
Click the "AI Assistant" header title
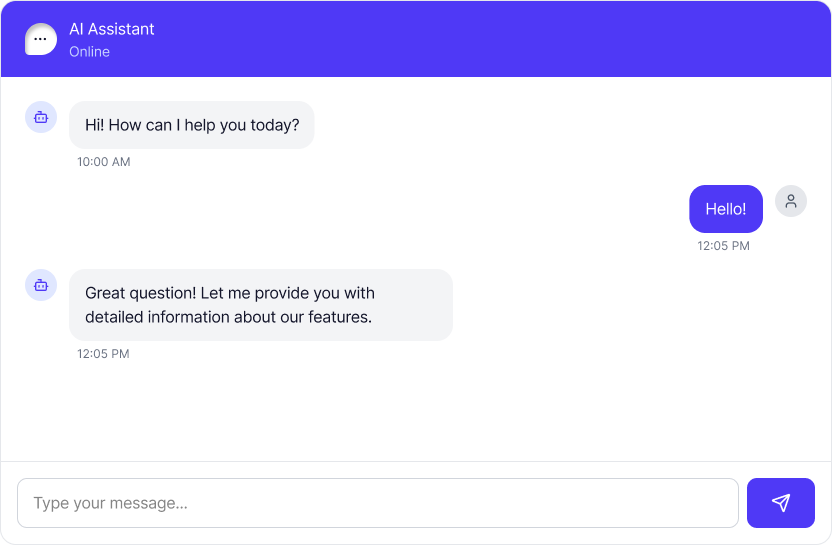click(112, 29)
